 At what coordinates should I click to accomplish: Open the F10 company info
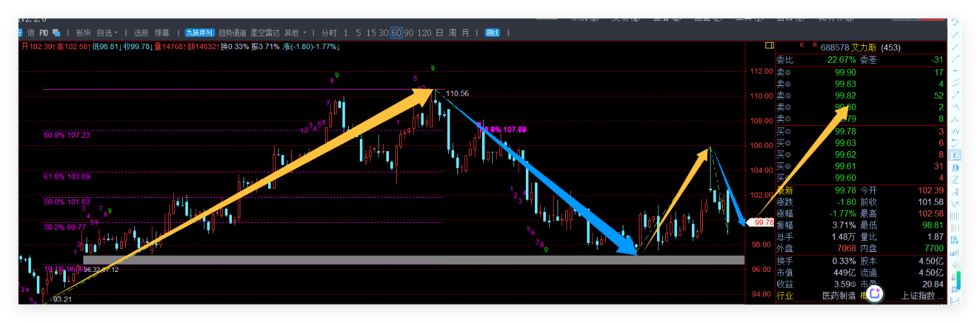coord(44,33)
